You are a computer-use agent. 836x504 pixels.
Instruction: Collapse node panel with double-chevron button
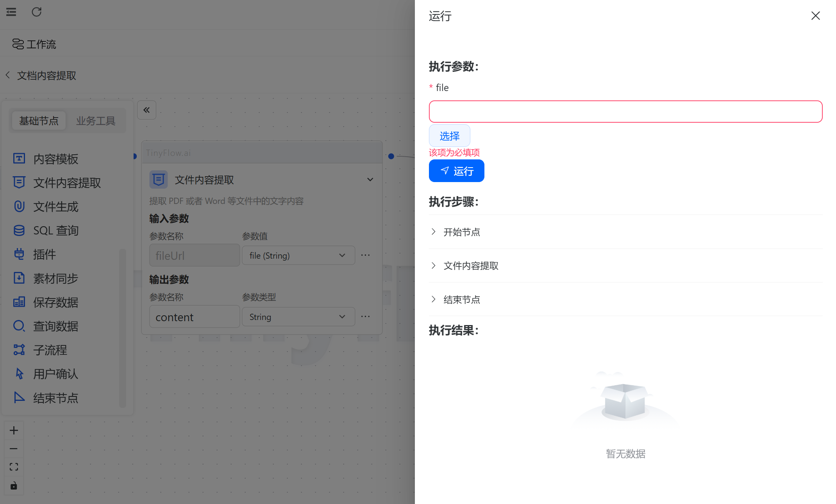click(146, 110)
